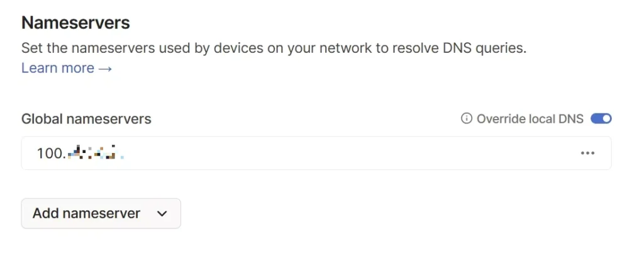644x255 pixels.
Task: Click empty space inside the nameserver entry box
Action: 349,153
